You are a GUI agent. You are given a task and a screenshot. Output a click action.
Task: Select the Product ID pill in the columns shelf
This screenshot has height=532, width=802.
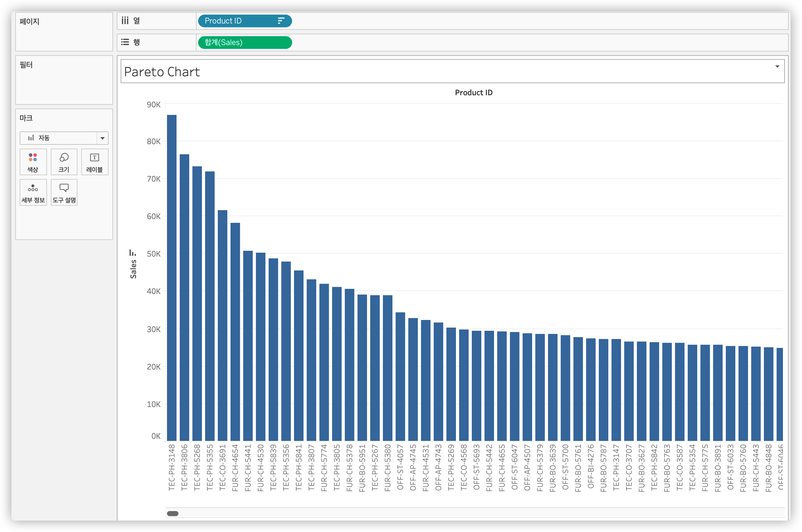tap(237, 21)
